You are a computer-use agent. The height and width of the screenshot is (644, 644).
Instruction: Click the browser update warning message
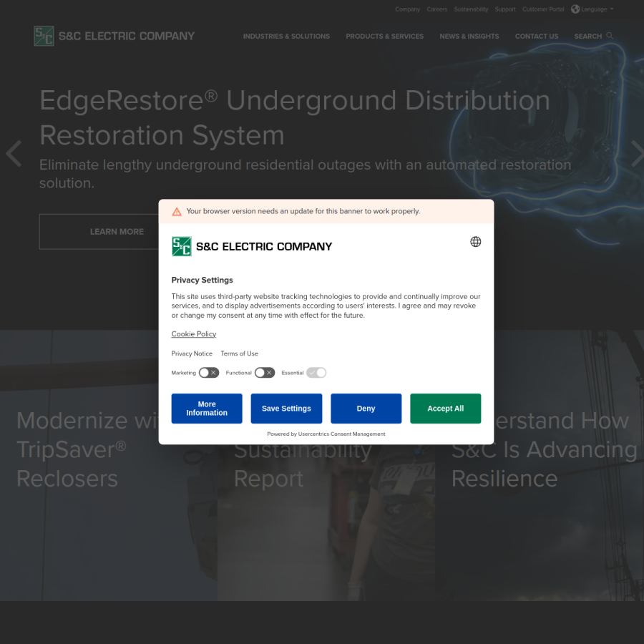tap(303, 211)
